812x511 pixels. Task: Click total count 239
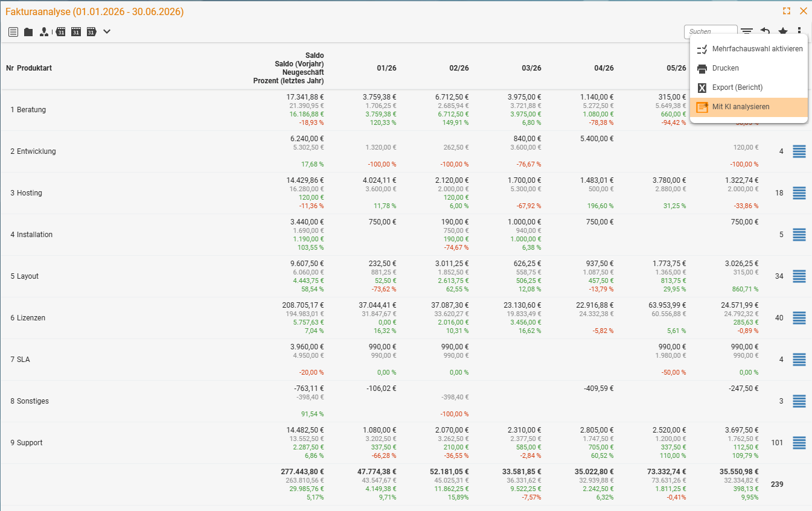(777, 484)
